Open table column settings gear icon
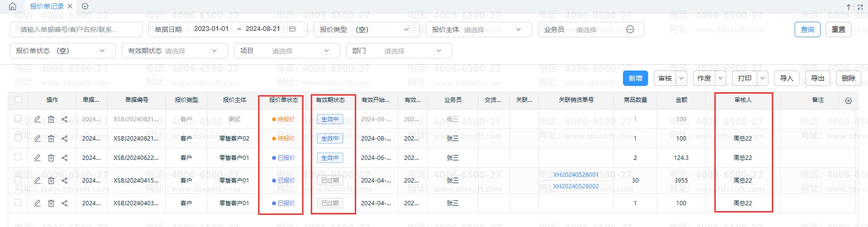This screenshot has height=227, width=868. 848,101
